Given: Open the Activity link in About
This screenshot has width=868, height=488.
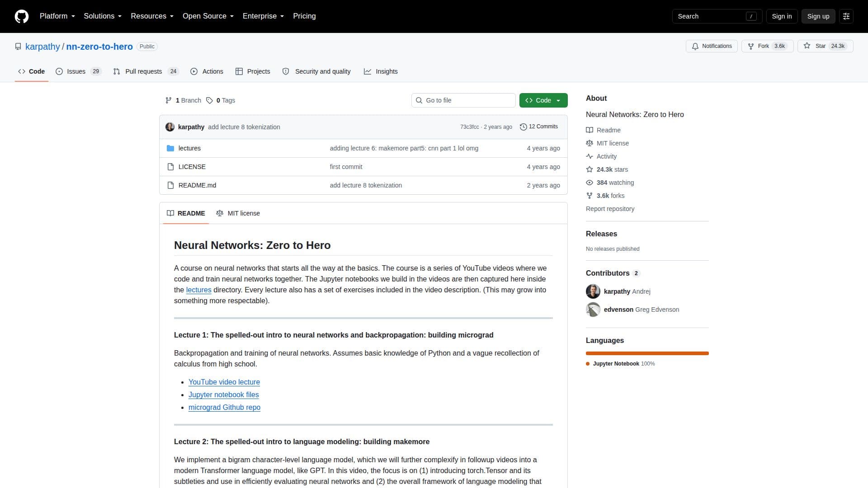Looking at the screenshot, I should [606, 156].
